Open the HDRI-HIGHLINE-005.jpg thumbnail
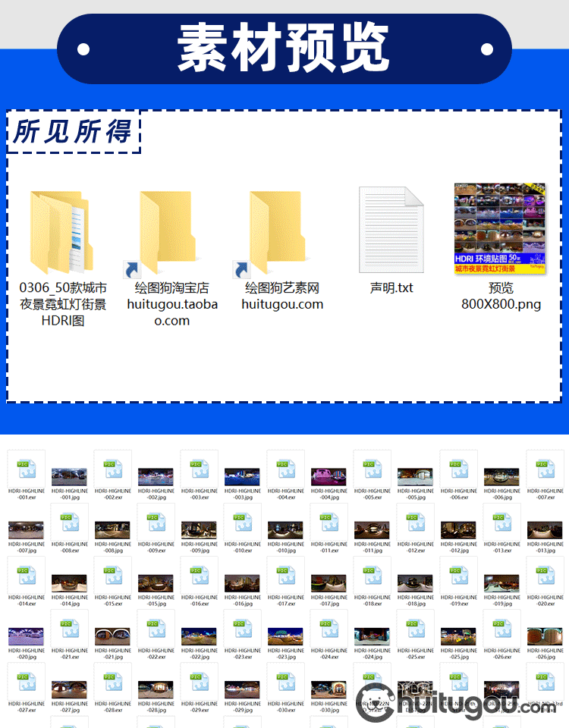 (x=415, y=477)
